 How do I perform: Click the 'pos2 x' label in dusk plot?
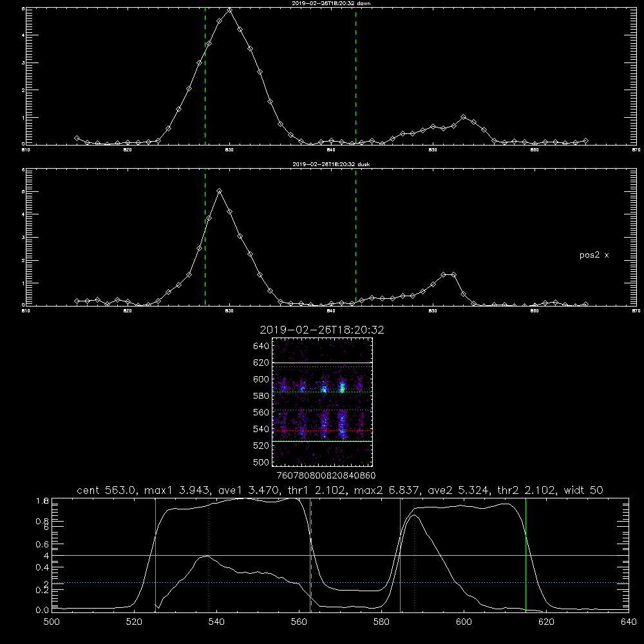(x=594, y=255)
